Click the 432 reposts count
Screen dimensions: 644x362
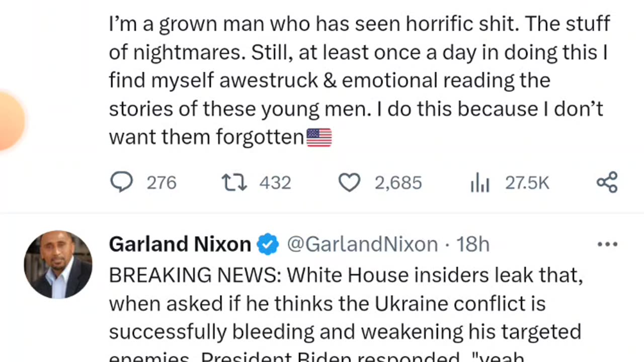tap(275, 183)
